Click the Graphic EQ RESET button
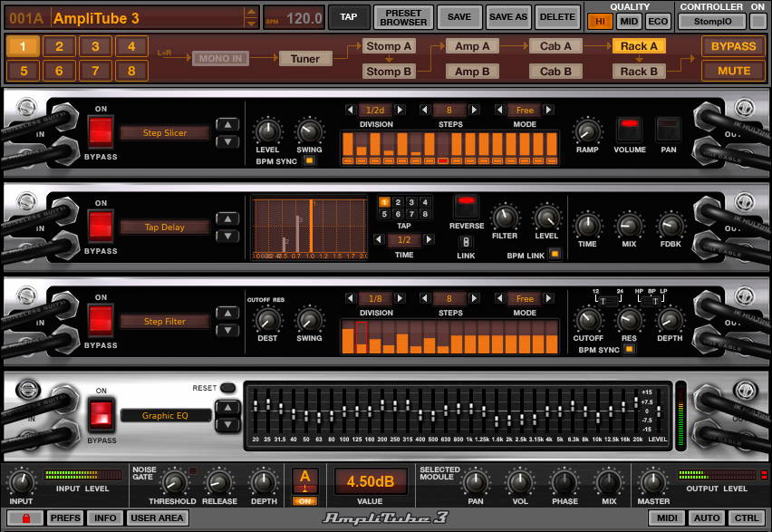 pos(228,388)
